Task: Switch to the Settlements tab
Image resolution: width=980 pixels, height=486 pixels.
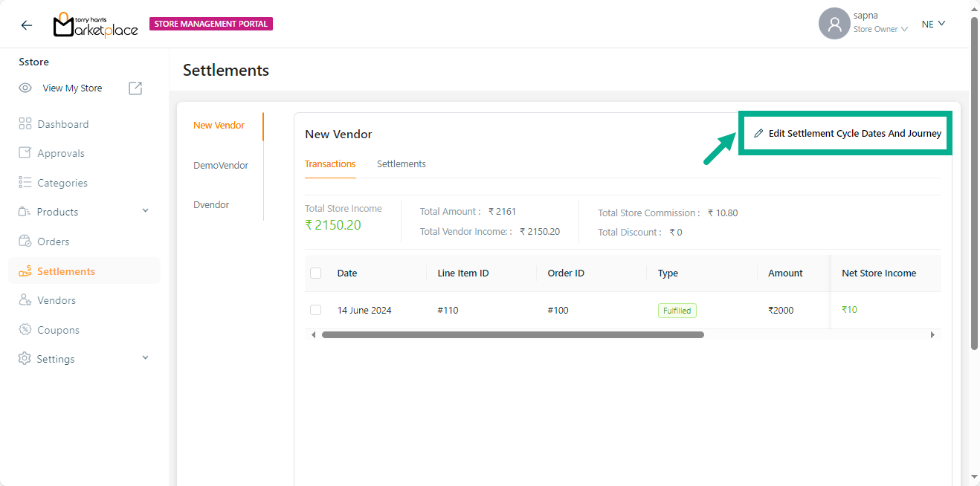Action: [401, 164]
